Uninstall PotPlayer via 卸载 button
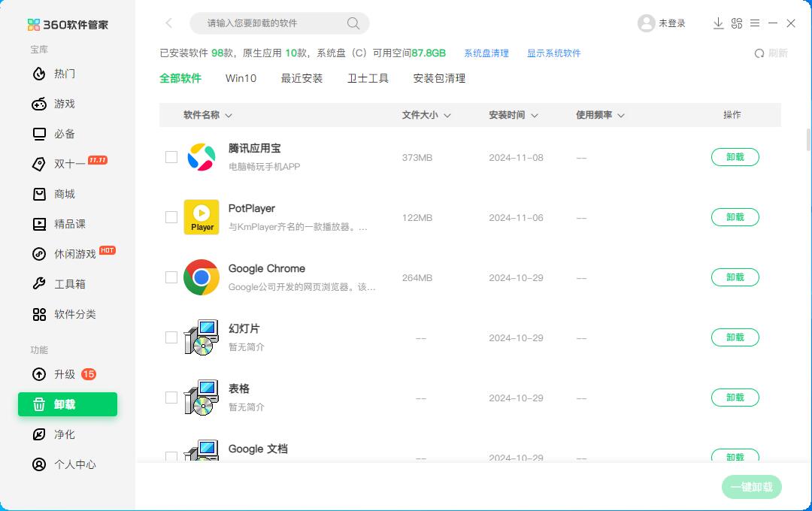The height and width of the screenshot is (511, 812). [x=735, y=217]
